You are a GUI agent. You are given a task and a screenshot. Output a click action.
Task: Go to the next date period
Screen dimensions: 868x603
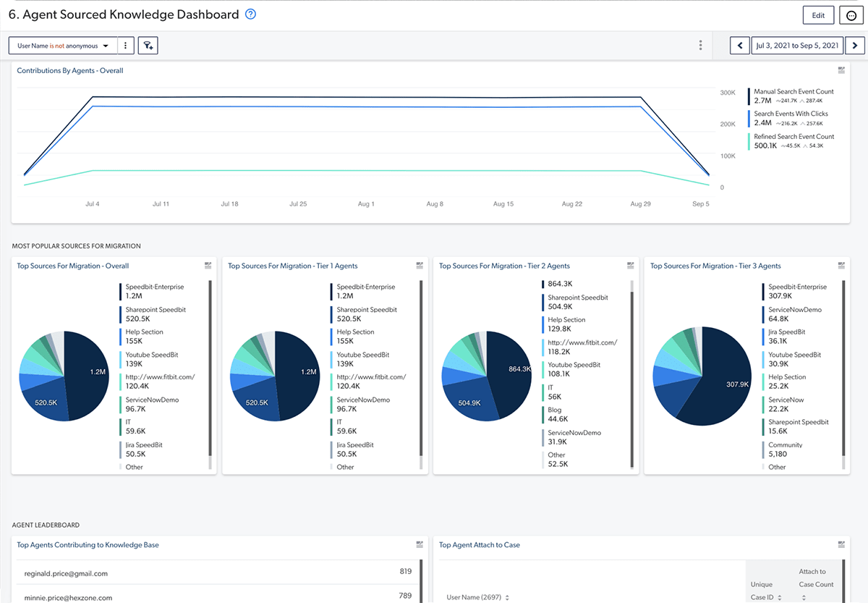tap(854, 46)
